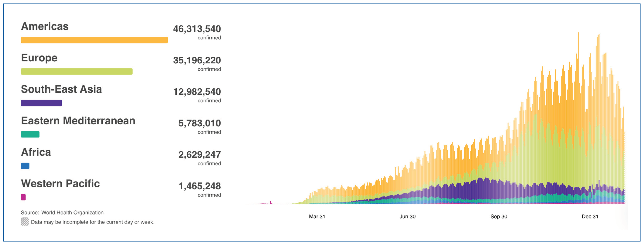Screen dimensions: 644x245
Task: Click the teal Eastern Mediterranean bar
Action: (30, 134)
